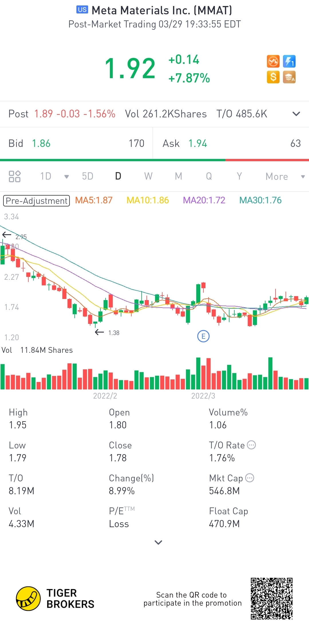
Task: Tap the blue lightning bolt badge icon
Action: pyautogui.click(x=289, y=61)
